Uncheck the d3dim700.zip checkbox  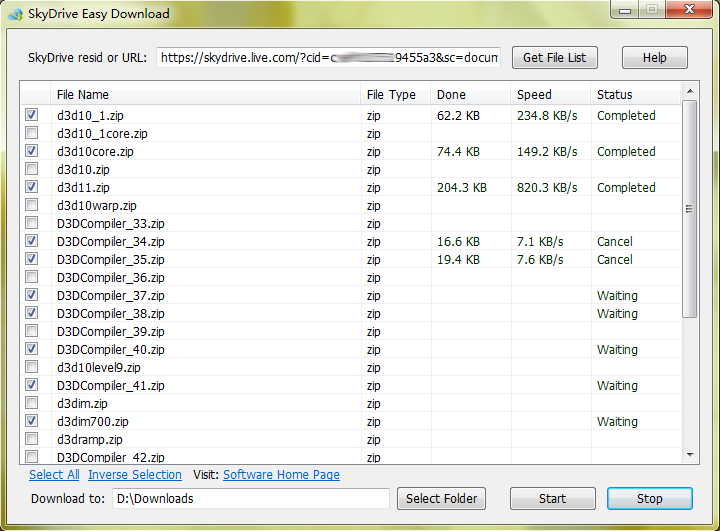click(32, 421)
